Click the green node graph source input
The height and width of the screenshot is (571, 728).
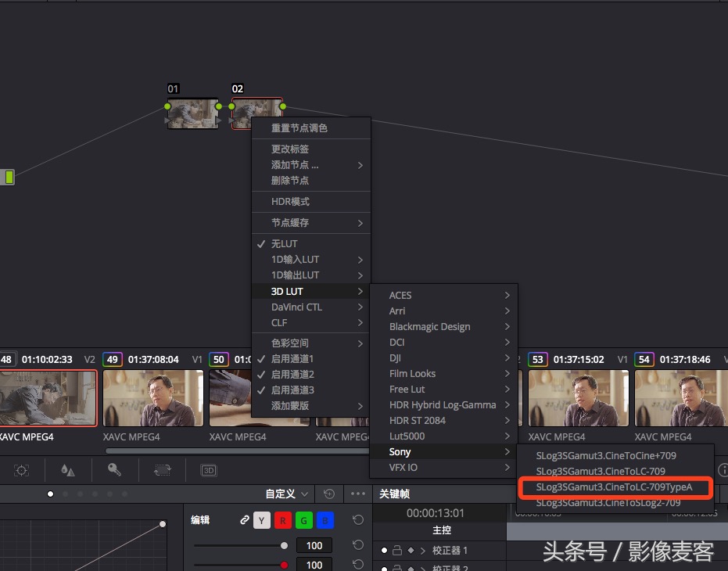tap(9, 177)
